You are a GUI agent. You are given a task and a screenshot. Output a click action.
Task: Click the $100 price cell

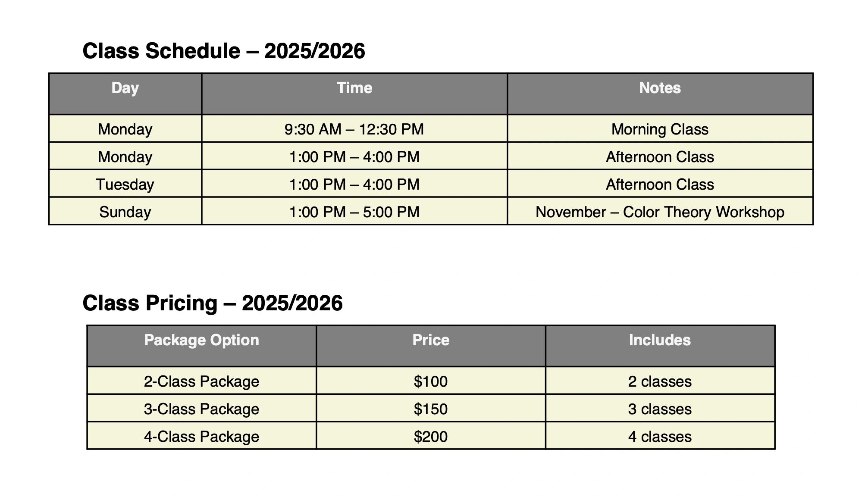(x=430, y=381)
